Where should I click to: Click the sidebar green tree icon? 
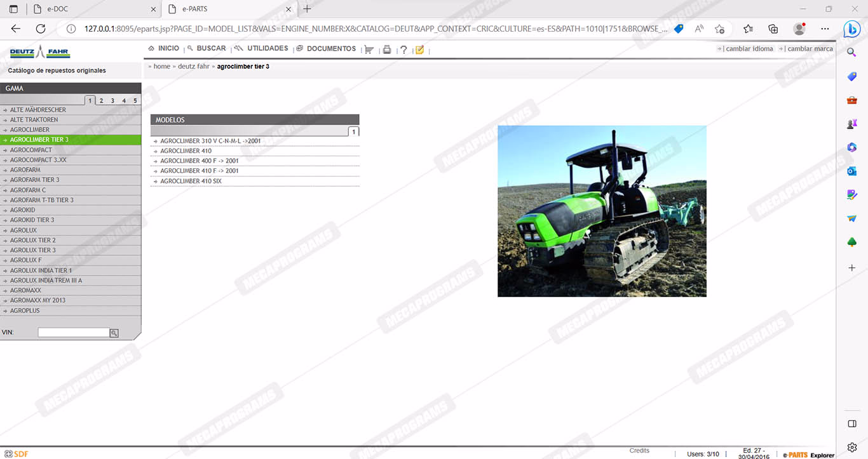852,242
